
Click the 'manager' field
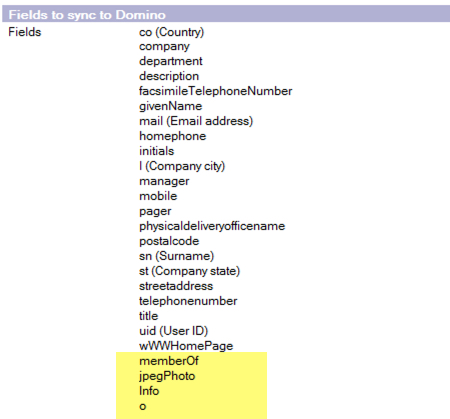[164, 182]
